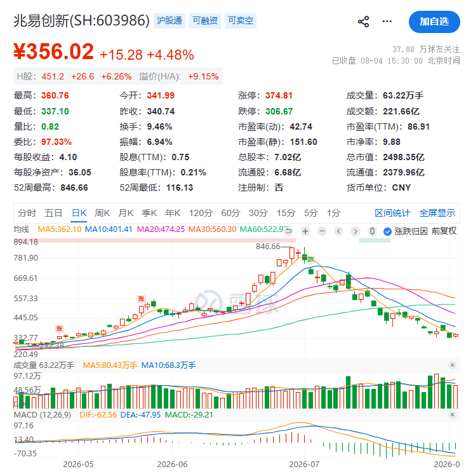Click the stock title 兆易创新(SH:603986)

pos(81,21)
